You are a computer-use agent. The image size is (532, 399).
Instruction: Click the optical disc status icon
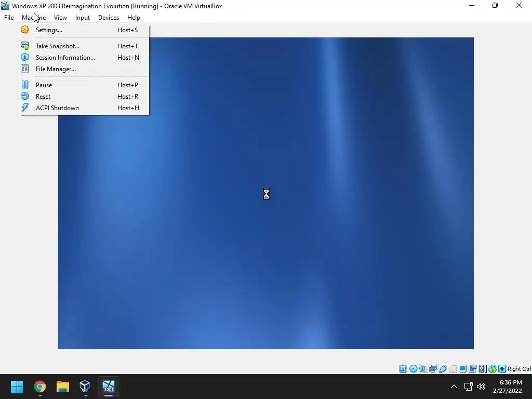pyautogui.click(x=413, y=369)
